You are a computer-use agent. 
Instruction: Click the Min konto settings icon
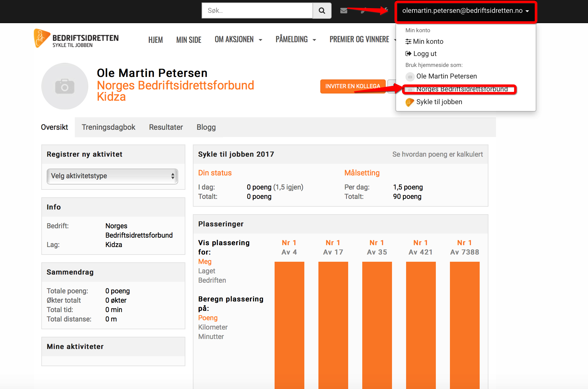pyautogui.click(x=408, y=42)
